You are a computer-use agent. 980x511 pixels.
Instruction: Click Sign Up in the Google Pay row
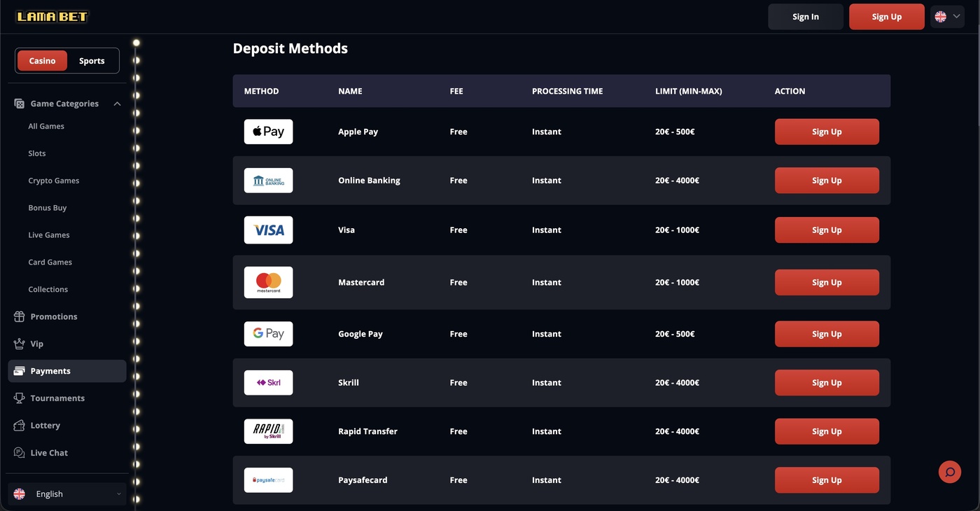point(827,334)
